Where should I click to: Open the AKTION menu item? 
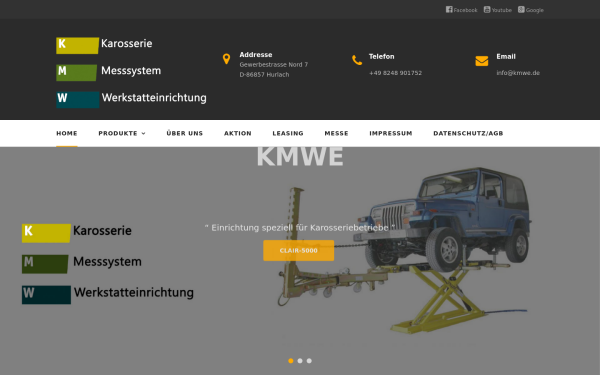pyautogui.click(x=238, y=133)
